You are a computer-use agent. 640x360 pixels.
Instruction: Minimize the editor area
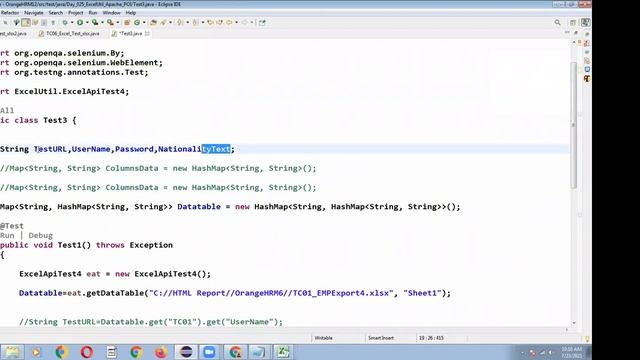point(567,33)
